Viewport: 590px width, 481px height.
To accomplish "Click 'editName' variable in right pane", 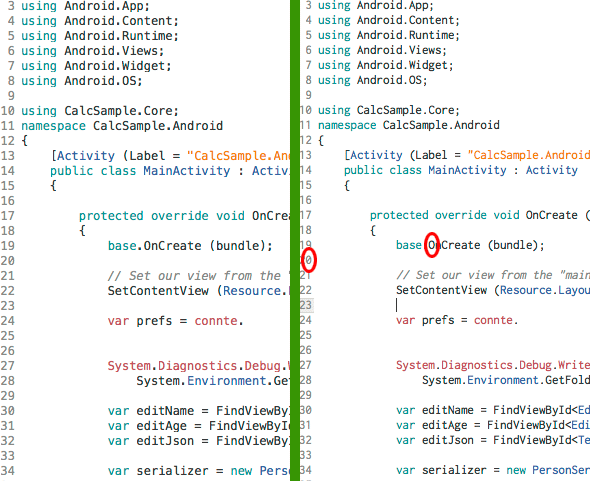I will pyautogui.click(x=447, y=410).
